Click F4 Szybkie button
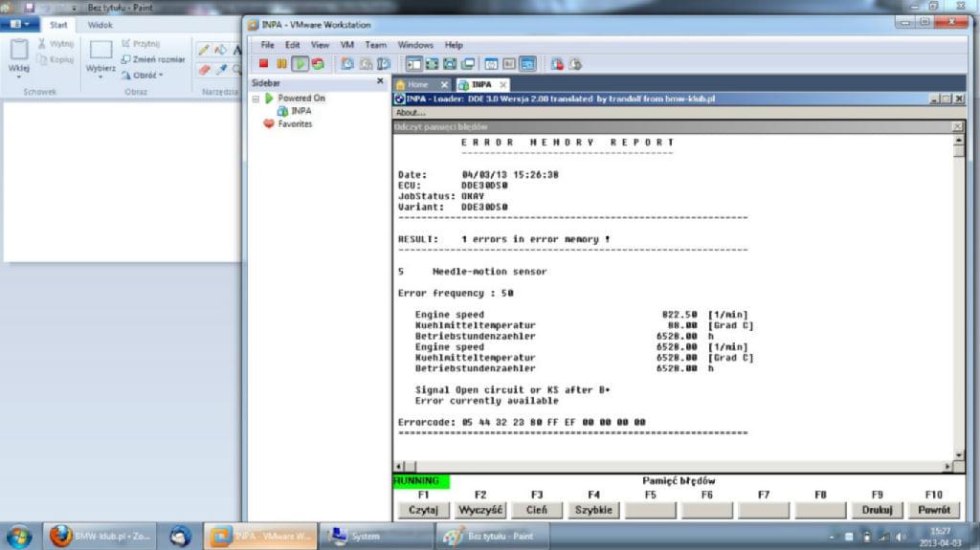Screen dimensions: 980x550 [x=593, y=510]
